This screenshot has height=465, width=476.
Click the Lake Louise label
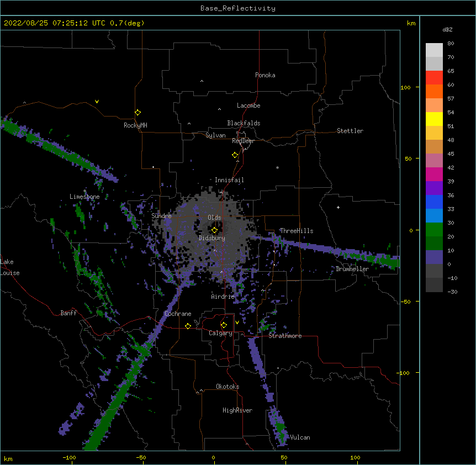[x=10, y=267]
